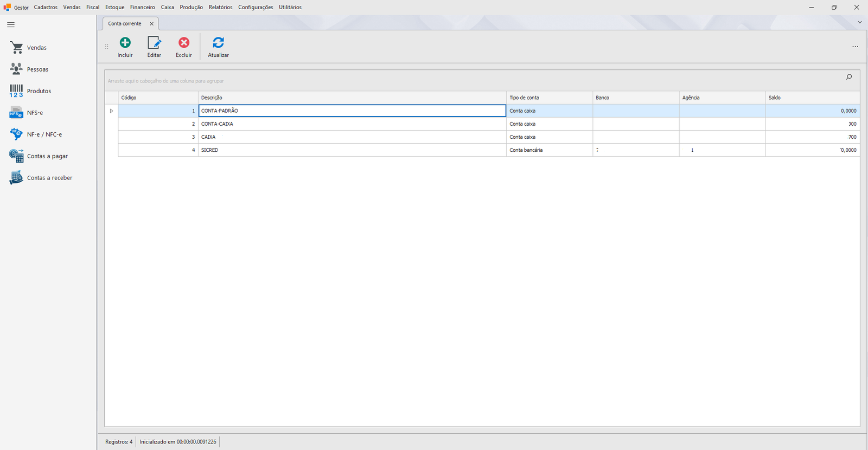This screenshot has width=868, height=450.
Task: Open Produtos barcode shortcut
Action: (x=16, y=91)
